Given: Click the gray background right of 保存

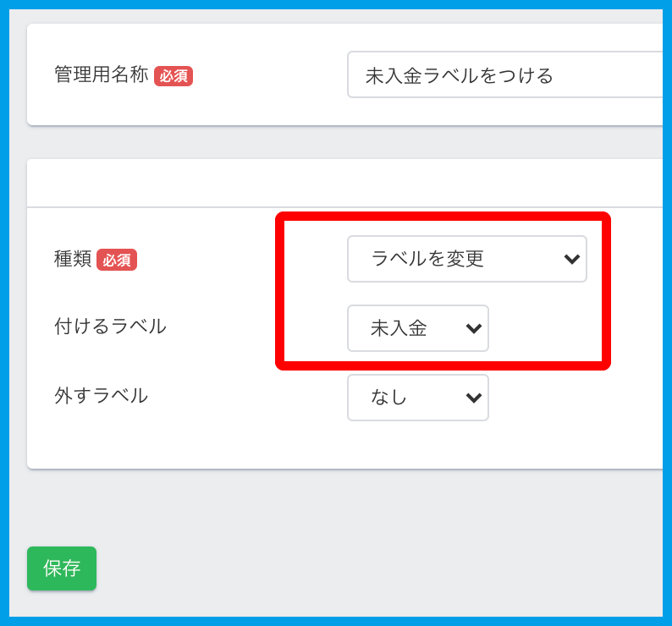Looking at the screenshot, I should [x=339, y=568].
